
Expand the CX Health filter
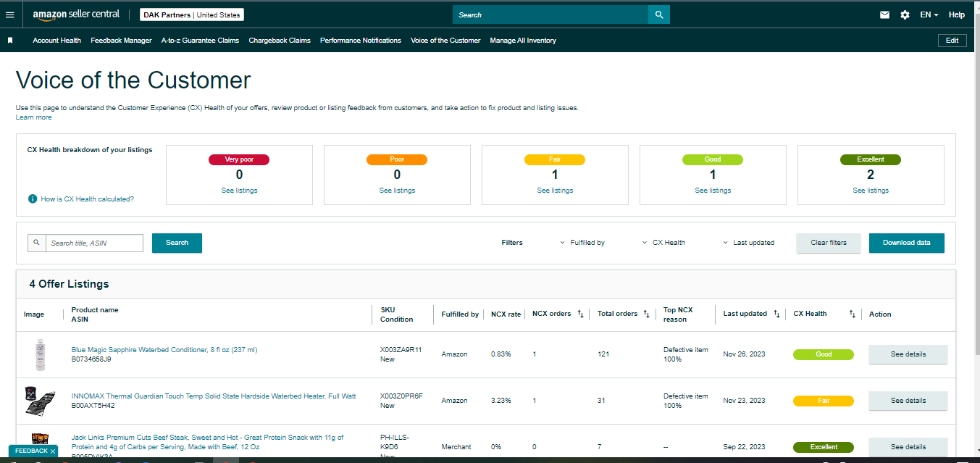click(664, 243)
